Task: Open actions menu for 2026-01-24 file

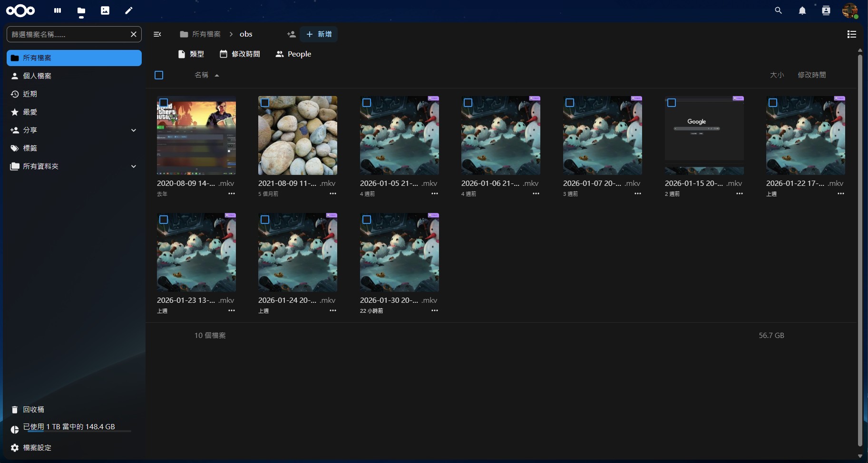Action: coord(333,310)
